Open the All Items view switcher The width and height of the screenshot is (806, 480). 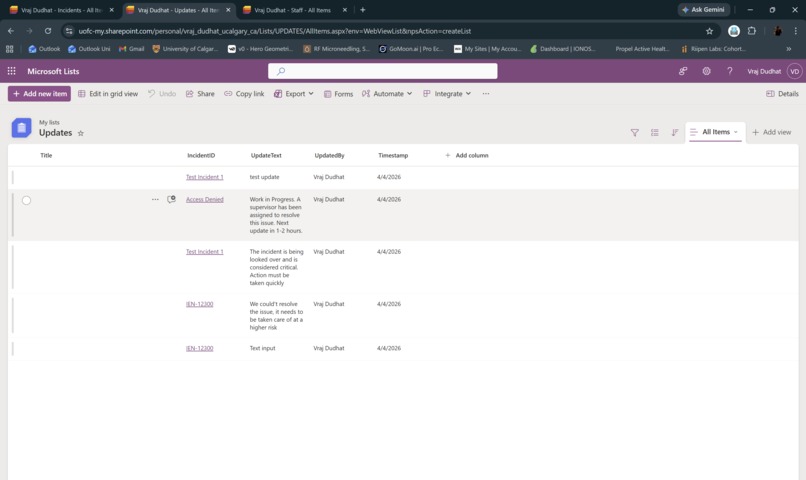[715, 132]
